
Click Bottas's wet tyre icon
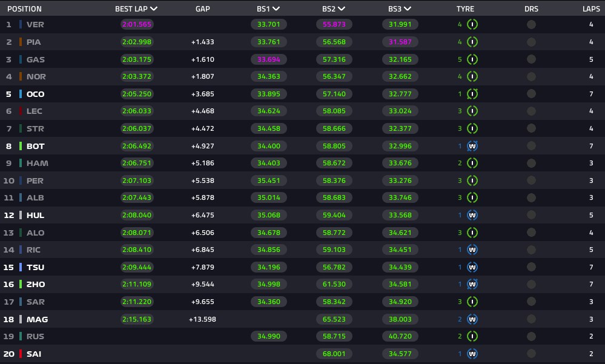coord(472,146)
